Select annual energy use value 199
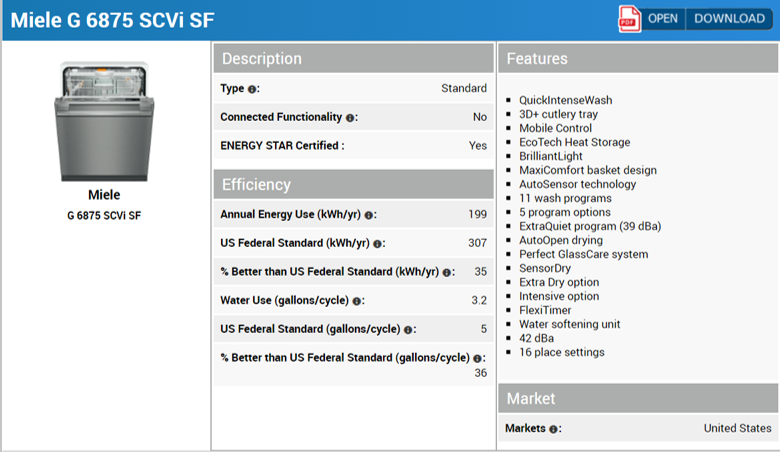 pos(478,214)
